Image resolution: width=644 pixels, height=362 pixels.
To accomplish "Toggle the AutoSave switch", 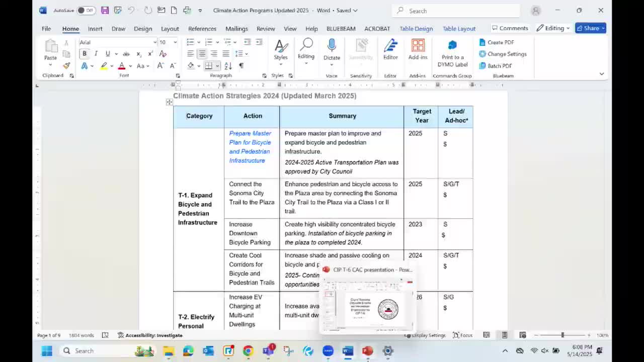I will point(86,11).
